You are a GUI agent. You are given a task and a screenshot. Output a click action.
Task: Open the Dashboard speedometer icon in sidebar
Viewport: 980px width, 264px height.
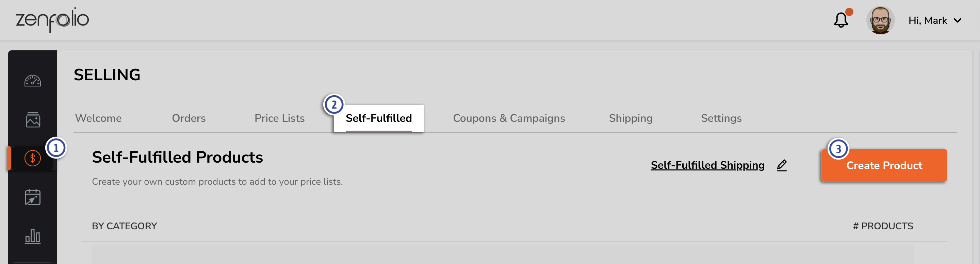point(32,81)
